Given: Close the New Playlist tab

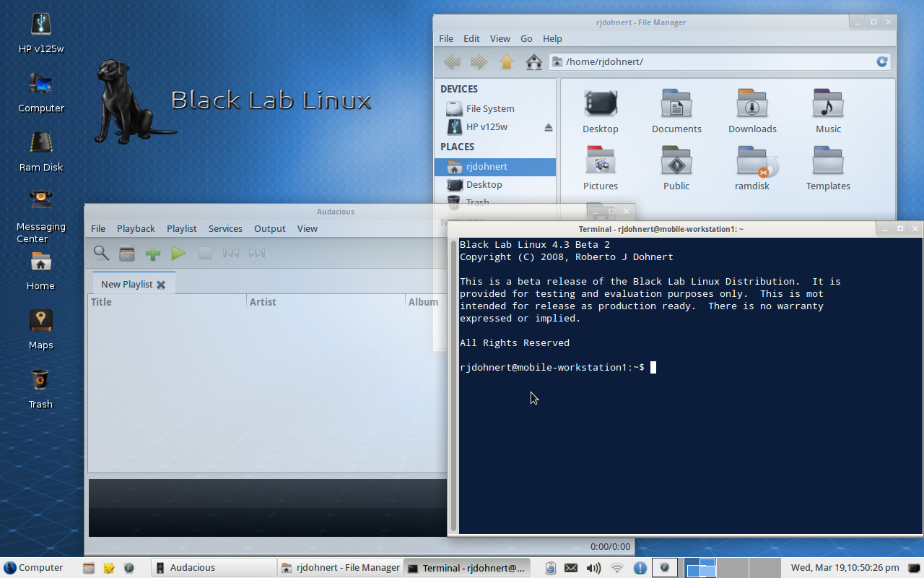Looking at the screenshot, I should pyautogui.click(x=161, y=285).
